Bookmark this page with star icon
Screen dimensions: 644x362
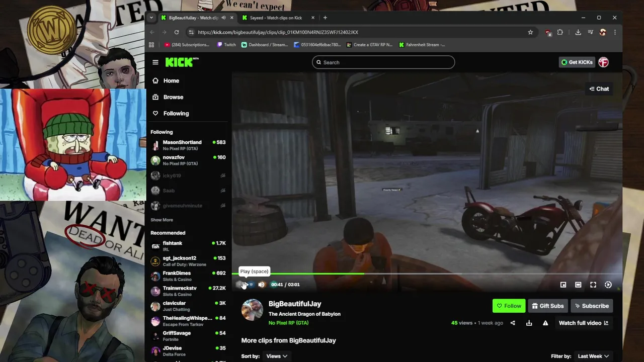[530, 32]
